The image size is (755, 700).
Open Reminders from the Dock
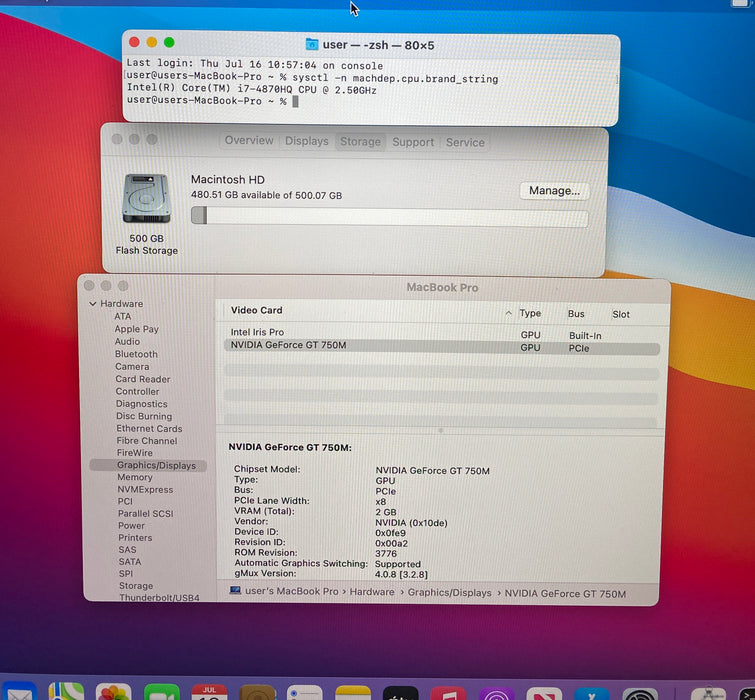pyautogui.click(x=305, y=693)
